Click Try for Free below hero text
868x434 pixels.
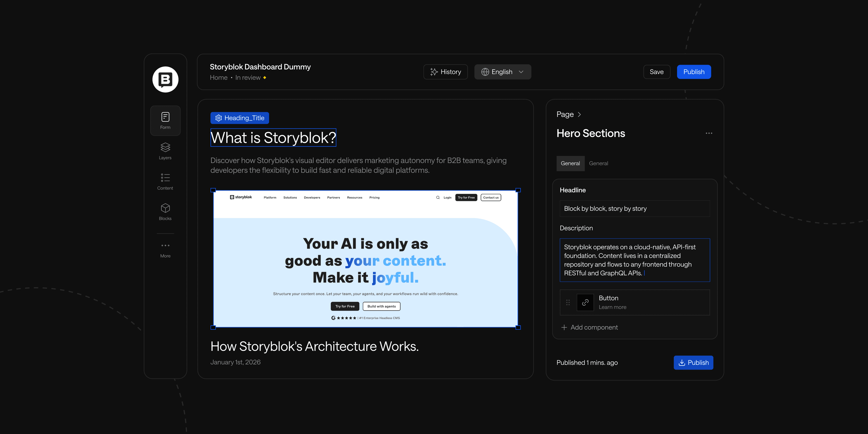point(345,306)
